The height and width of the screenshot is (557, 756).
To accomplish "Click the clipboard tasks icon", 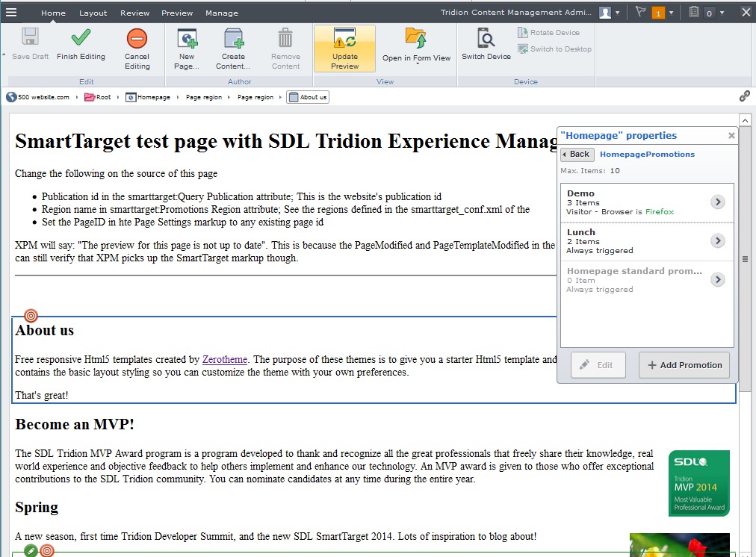I will (x=694, y=12).
